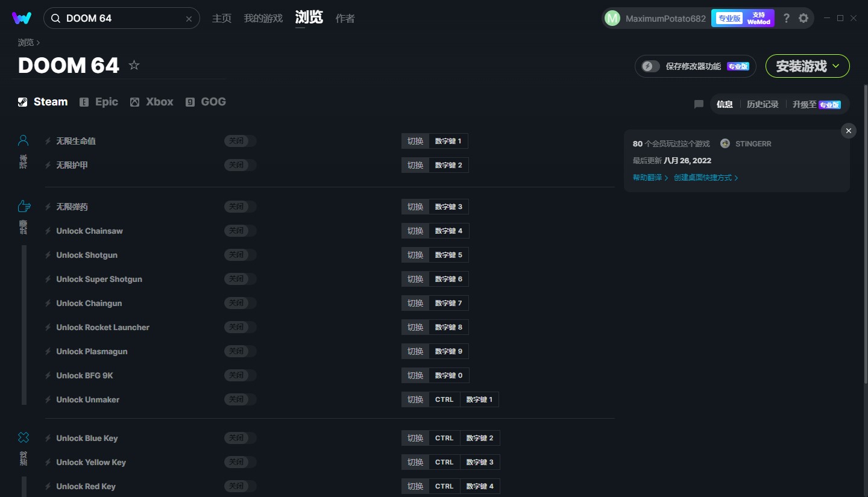Click the Steam platform icon
This screenshot has height=497, width=868.
[22, 102]
